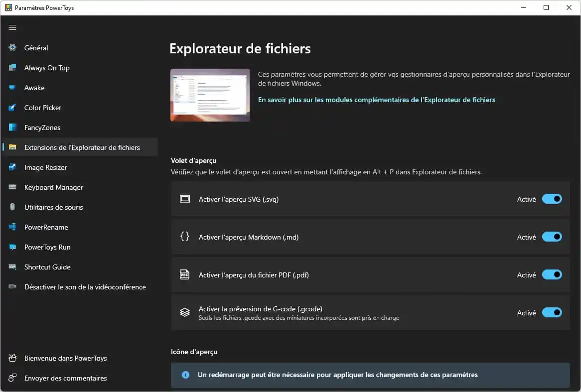Click the G-code layers icon
Viewport: 581px width, 392px height.
(x=184, y=312)
